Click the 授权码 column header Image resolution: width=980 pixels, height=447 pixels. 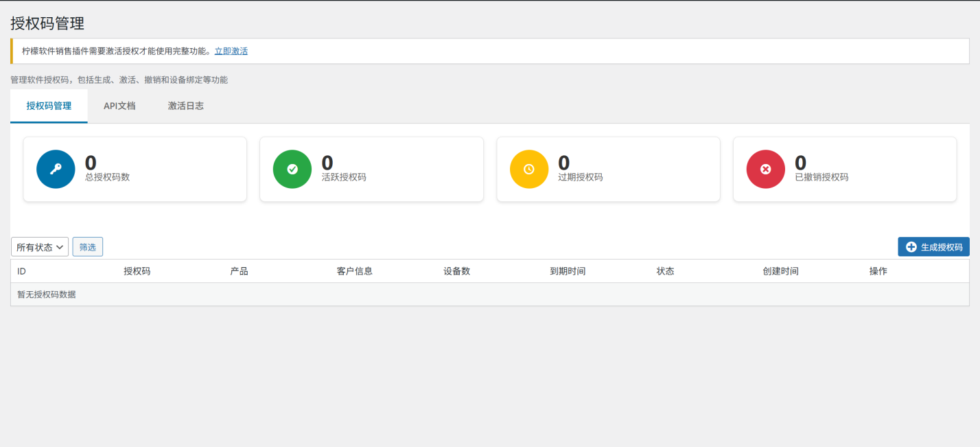[137, 271]
